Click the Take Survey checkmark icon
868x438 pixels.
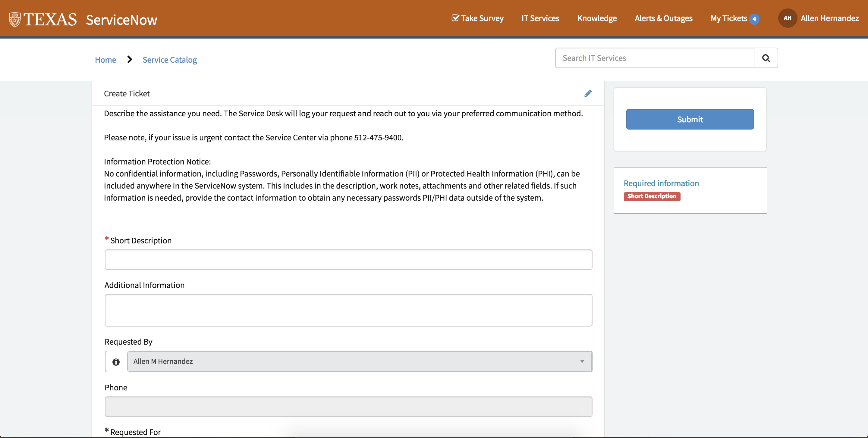pos(455,18)
